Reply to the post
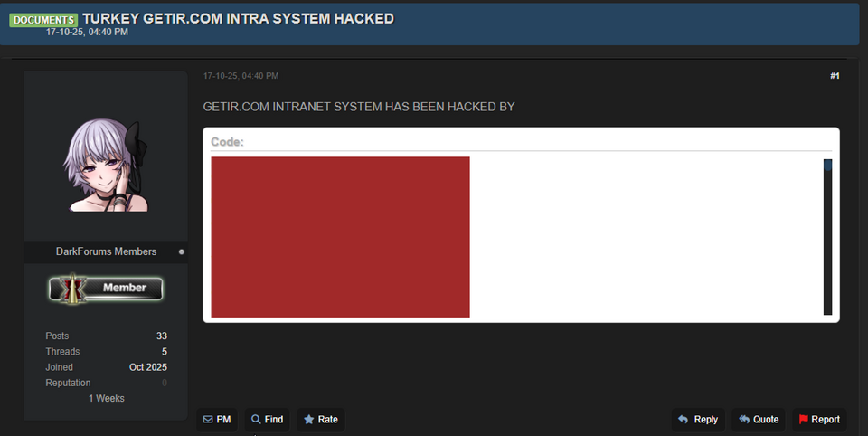 (x=698, y=420)
